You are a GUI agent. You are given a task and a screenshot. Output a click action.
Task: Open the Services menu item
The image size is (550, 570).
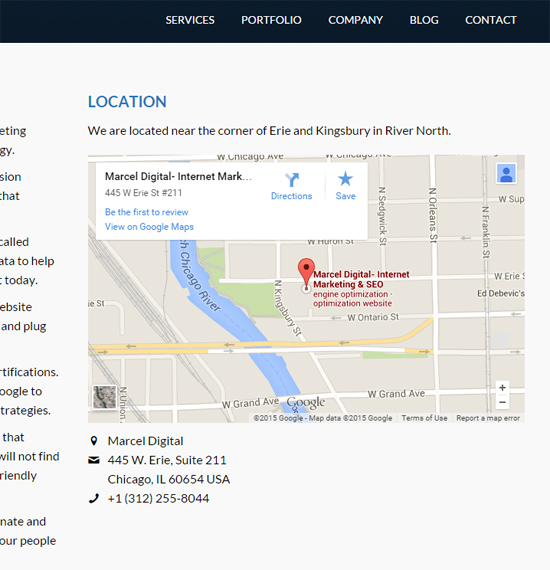coord(190,20)
